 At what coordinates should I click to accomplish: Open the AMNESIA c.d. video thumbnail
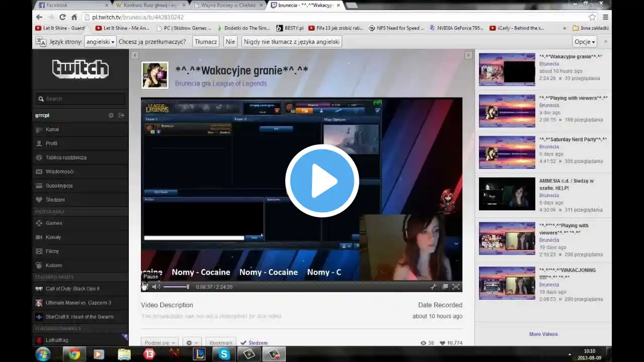(x=507, y=194)
